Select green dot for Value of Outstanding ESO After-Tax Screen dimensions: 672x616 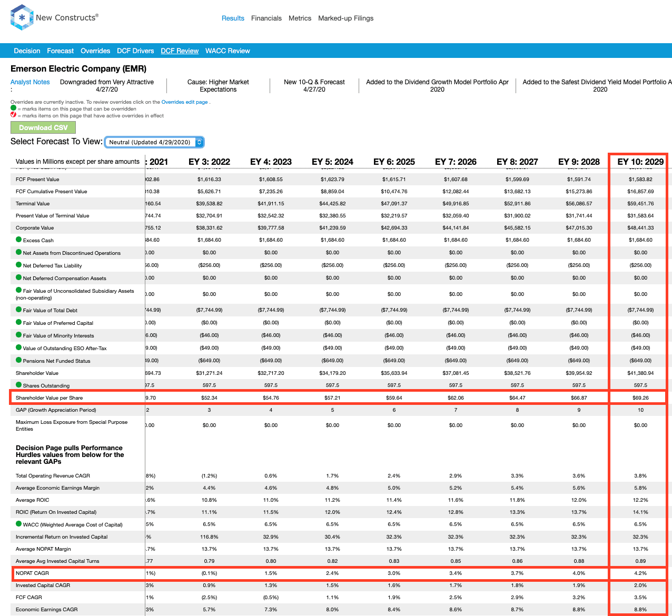[19, 347]
